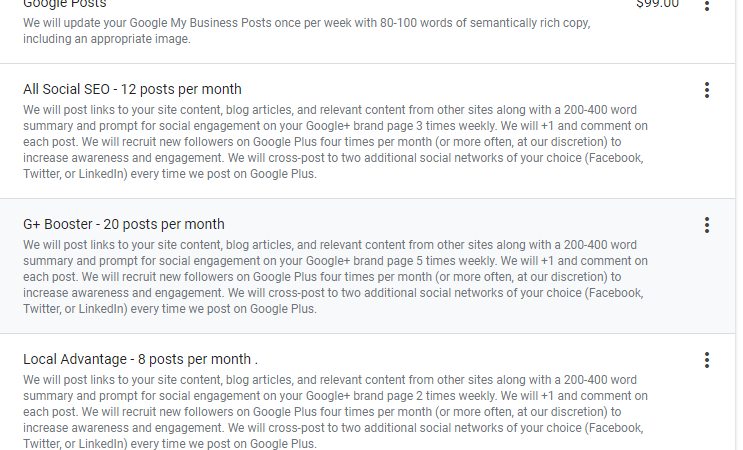The width and height of the screenshot is (743, 450).
Task: Click first description line of G+ Booster
Action: tap(330, 244)
